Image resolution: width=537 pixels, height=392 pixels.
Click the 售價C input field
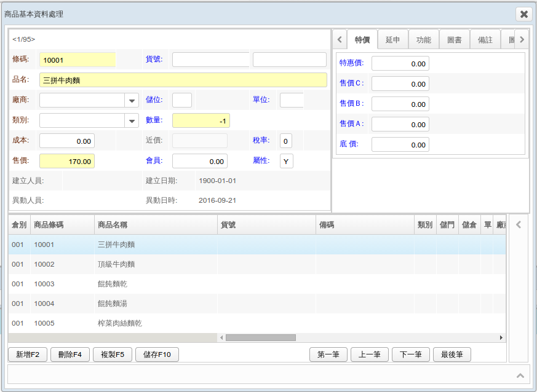tap(400, 84)
